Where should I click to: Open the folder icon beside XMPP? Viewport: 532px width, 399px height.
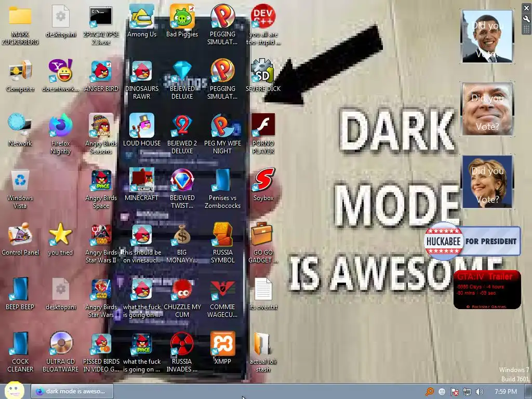point(263,353)
